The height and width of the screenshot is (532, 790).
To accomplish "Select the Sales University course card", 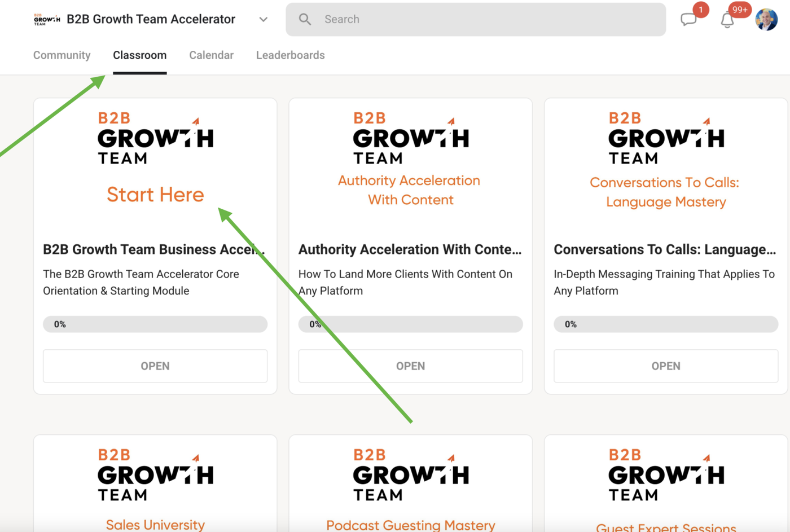I will click(x=155, y=485).
